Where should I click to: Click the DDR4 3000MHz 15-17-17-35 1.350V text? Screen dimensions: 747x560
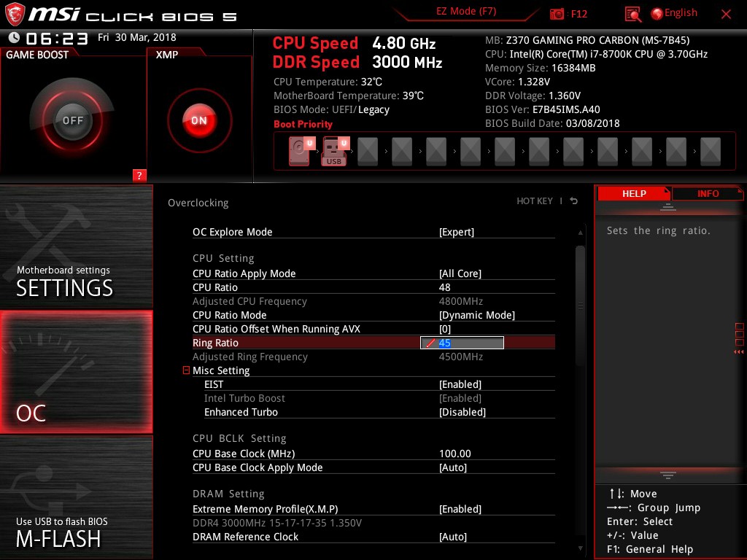[x=276, y=523]
